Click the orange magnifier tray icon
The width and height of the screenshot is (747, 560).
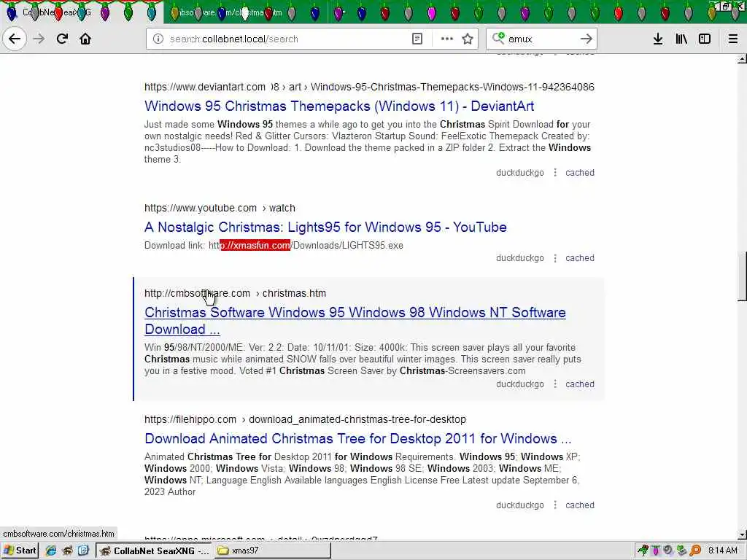point(695,551)
